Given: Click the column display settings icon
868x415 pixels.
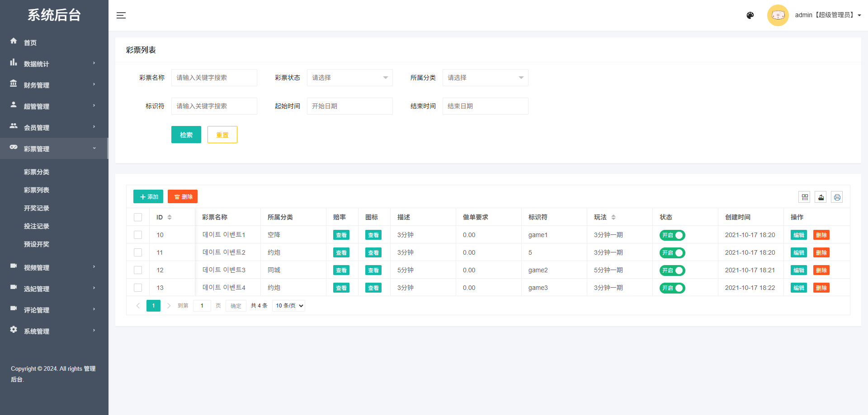Looking at the screenshot, I should (x=805, y=197).
